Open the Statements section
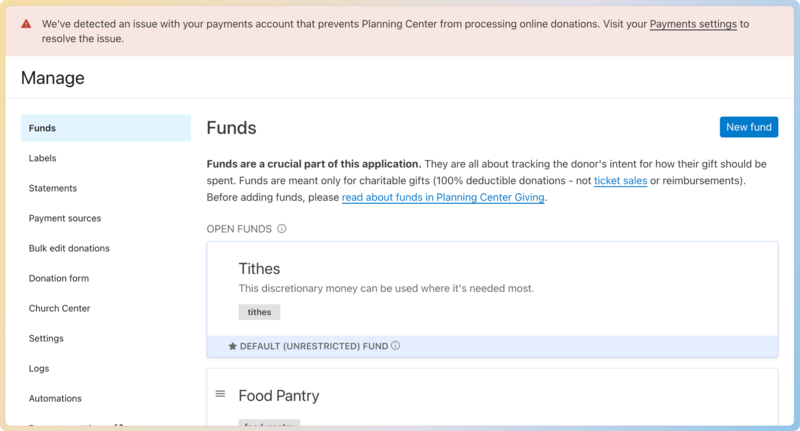 click(x=53, y=188)
